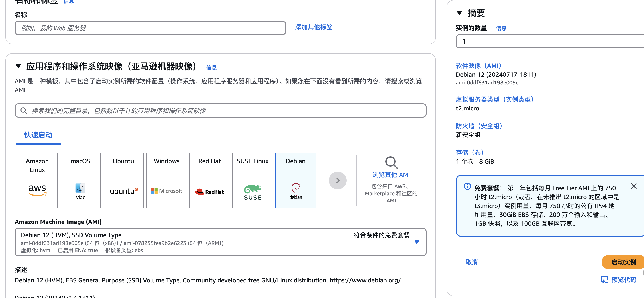Click the 预览代码 code icon
Image resolution: width=644 pixels, height=298 pixels.
coord(604,280)
